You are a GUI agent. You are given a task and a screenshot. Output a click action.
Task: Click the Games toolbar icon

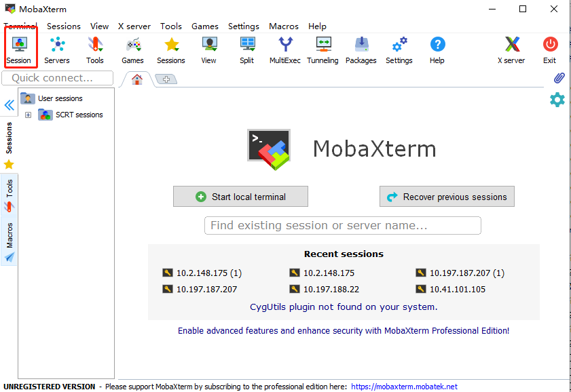133,50
